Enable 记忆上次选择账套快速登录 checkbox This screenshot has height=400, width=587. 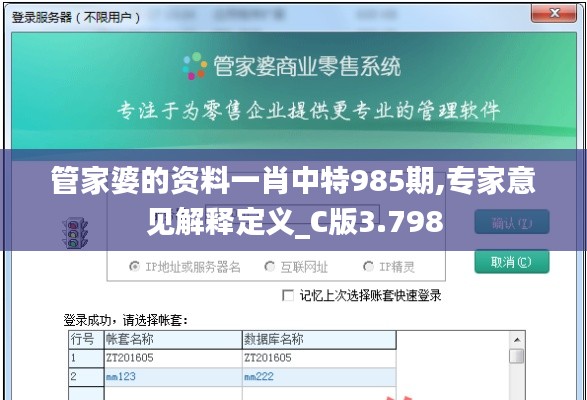point(288,296)
